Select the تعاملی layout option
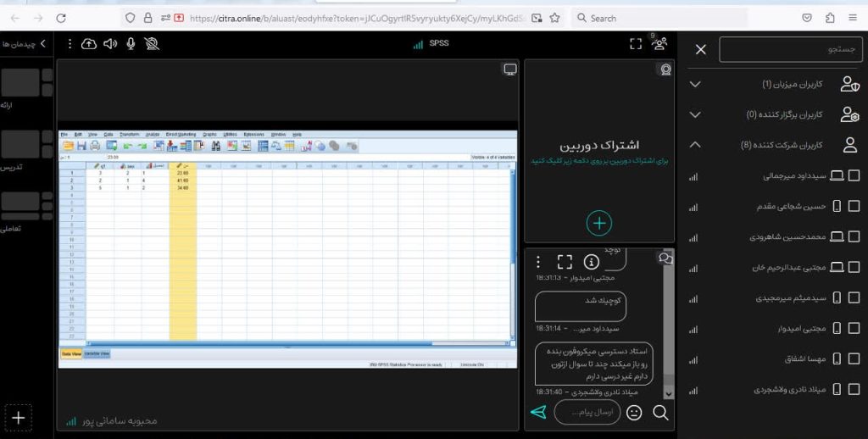Viewport: 868px width, 439px height. [26, 212]
